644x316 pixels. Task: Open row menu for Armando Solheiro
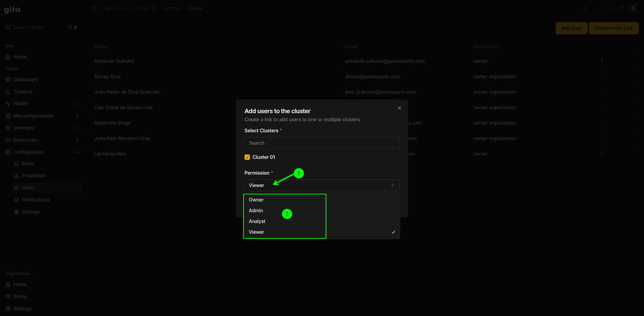pyautogui.click(x=602, y=60)
